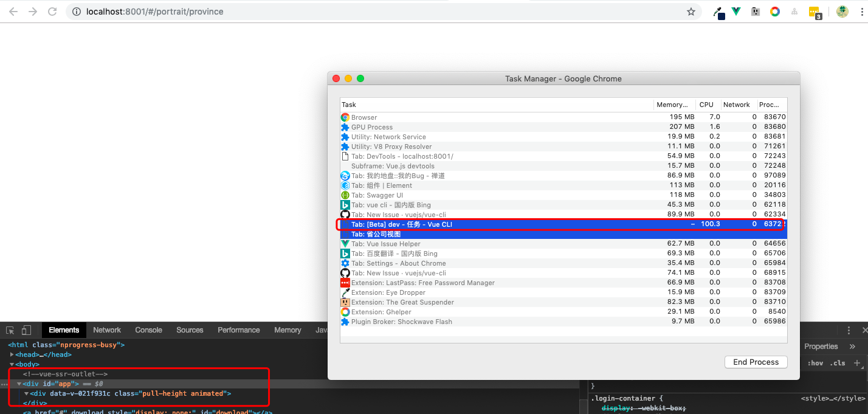Select the html nprogress-busy element line

66,345
